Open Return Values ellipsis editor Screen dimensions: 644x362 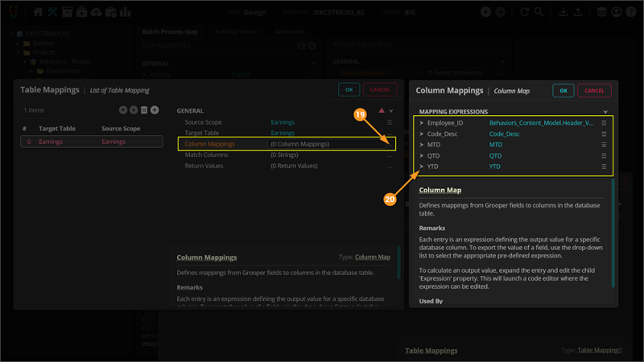pos(390,166)
